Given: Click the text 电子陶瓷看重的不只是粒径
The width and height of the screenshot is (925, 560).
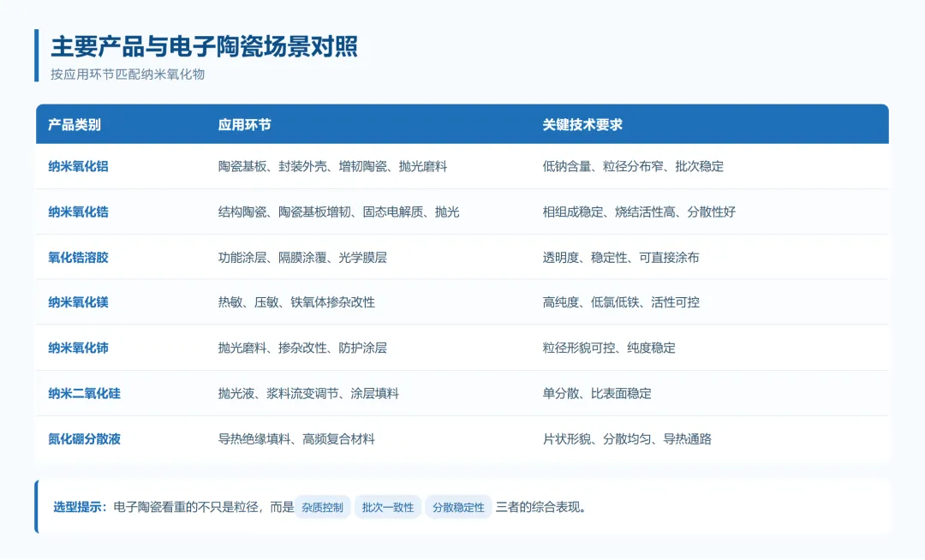Looking at the screenshot, I should coord(185,507).
